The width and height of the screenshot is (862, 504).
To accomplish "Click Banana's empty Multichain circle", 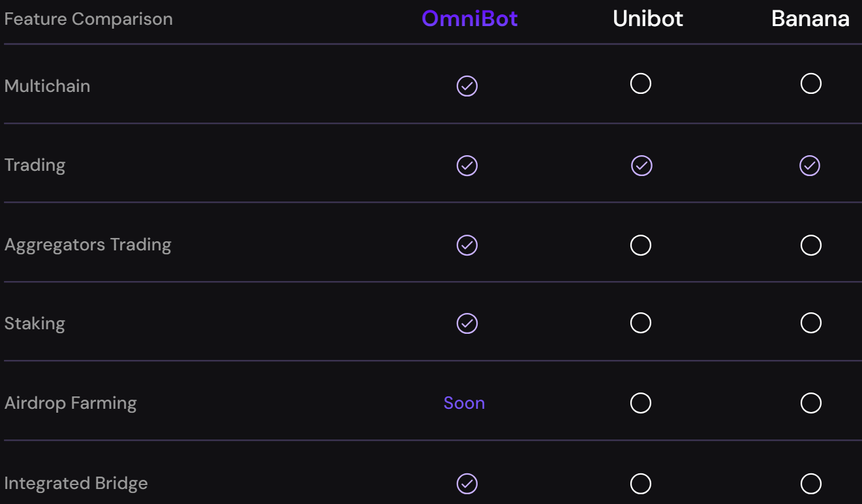I will tap(811, 83).
